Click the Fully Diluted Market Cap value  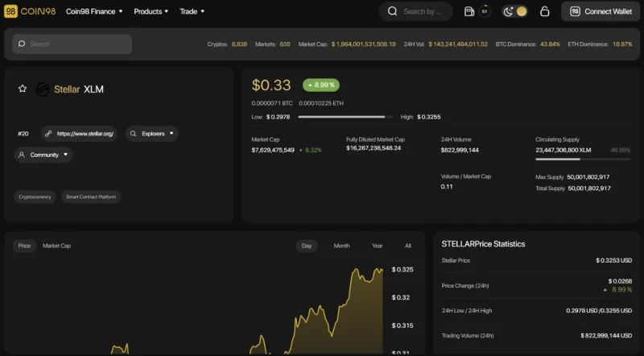click(374, 148)
